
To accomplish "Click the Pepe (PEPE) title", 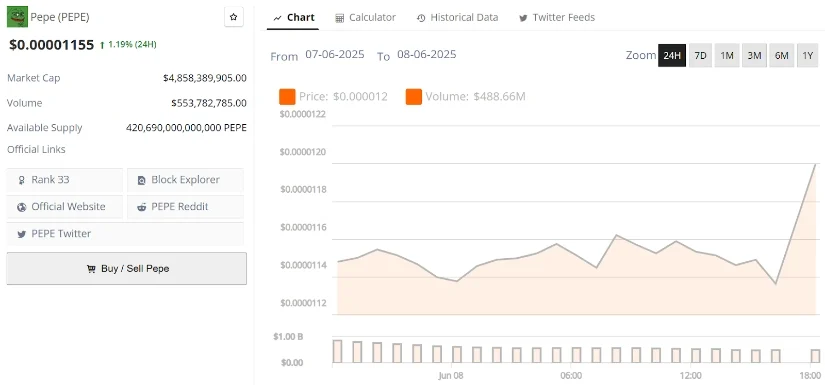I will coord(60,17).
